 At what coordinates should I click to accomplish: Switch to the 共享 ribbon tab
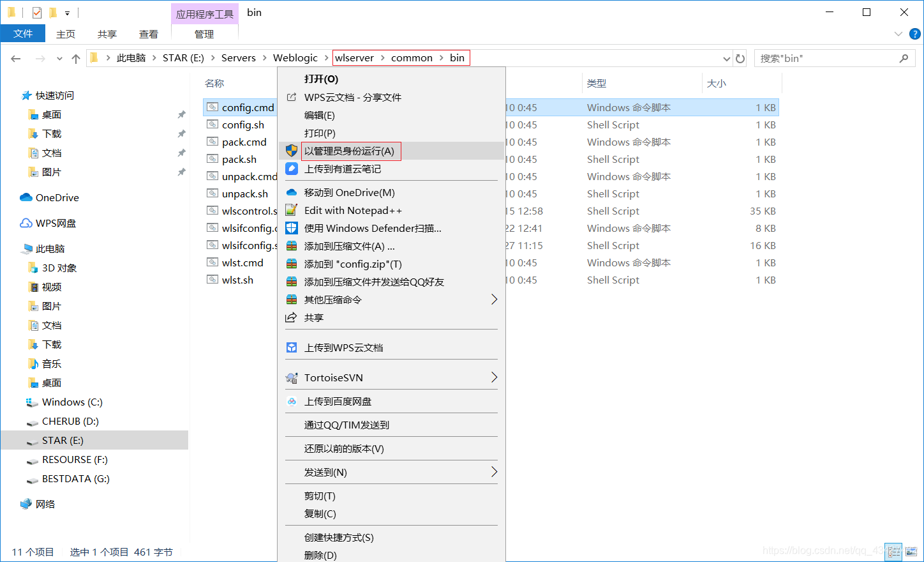pos(107,34)
